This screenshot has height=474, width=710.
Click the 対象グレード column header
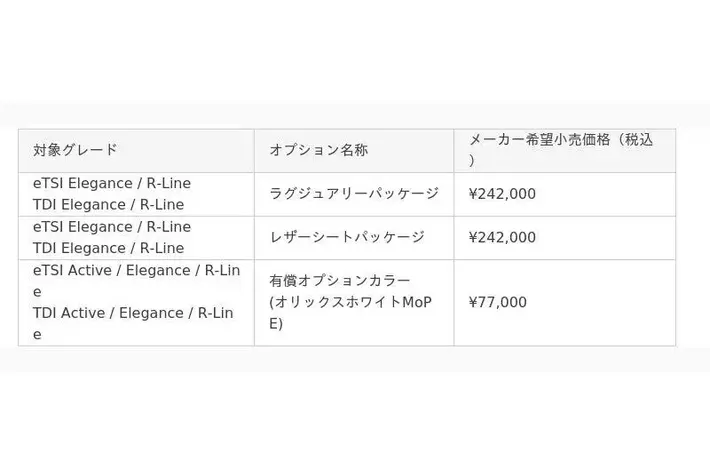(x=75, y=150)
